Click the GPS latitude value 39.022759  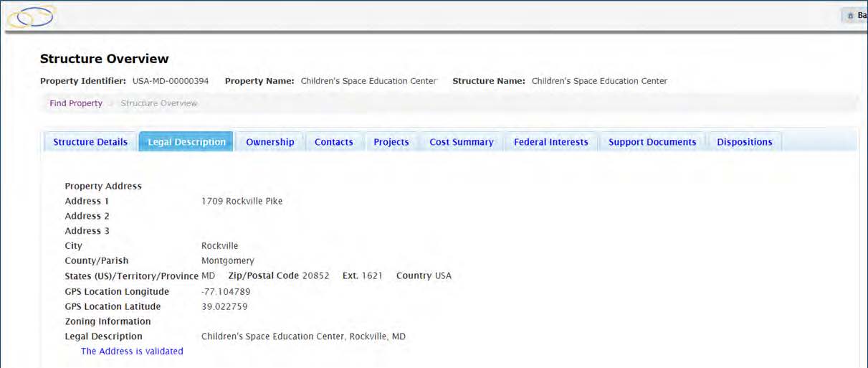[x=224, y=307]
